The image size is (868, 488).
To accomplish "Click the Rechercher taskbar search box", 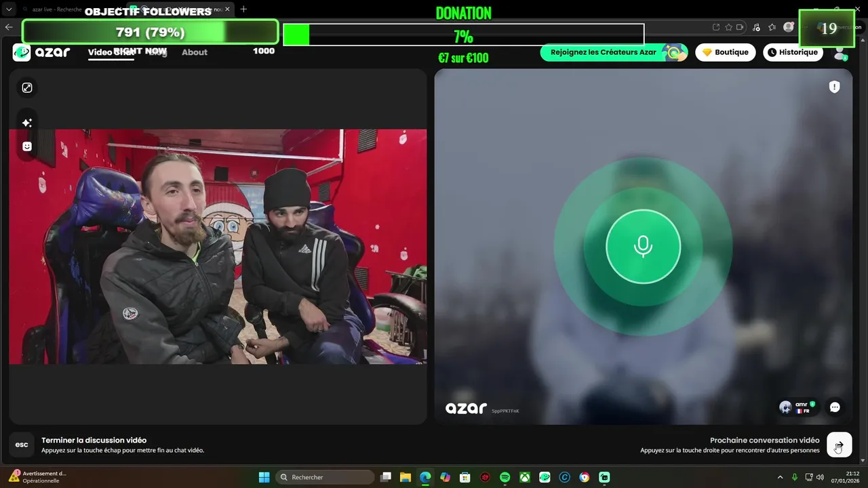I will coord(325,477).
